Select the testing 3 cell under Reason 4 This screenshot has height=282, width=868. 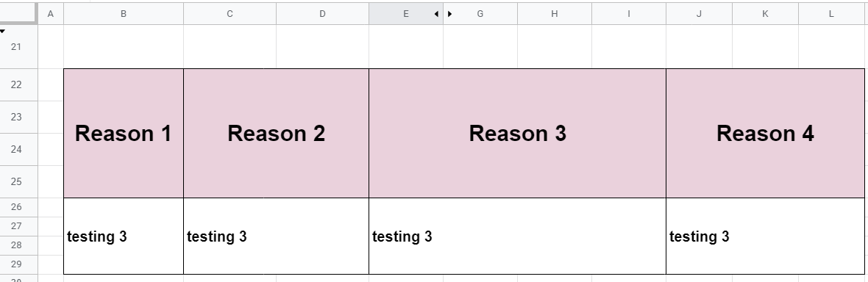point(765,236)
